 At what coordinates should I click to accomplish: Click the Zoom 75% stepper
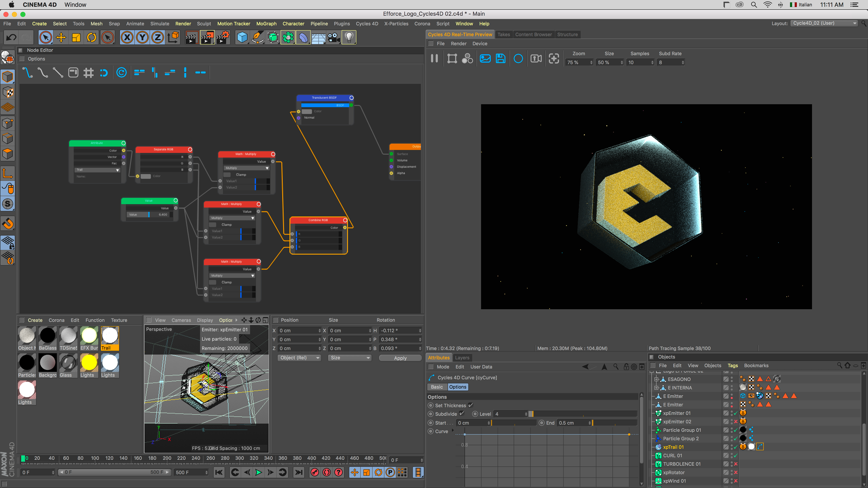(x=591, y=62)
